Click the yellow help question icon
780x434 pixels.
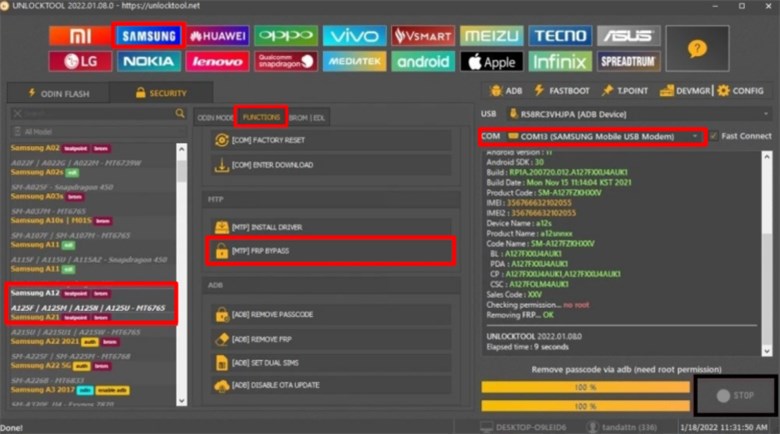pyautogui.click(x=697, y=49)
